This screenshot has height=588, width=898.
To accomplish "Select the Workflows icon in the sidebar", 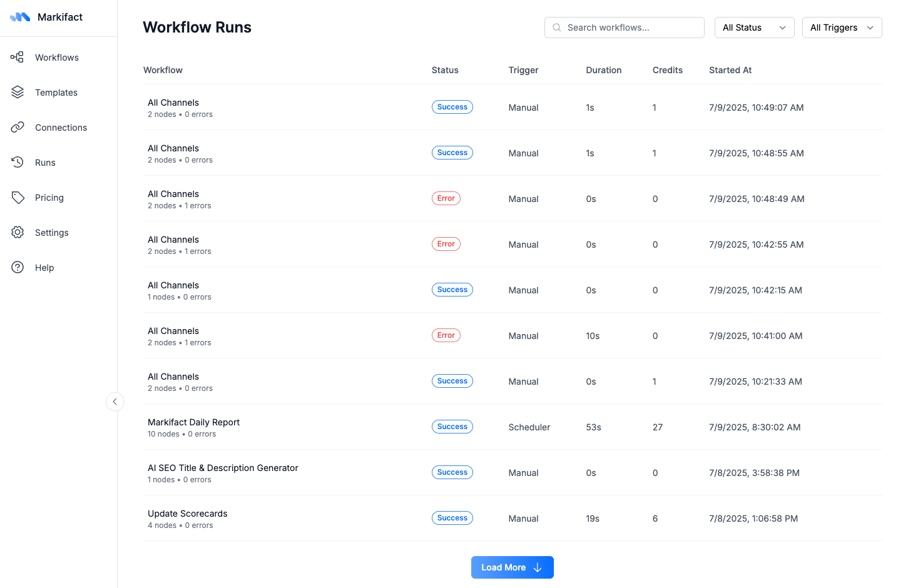I will coord(18,57).
